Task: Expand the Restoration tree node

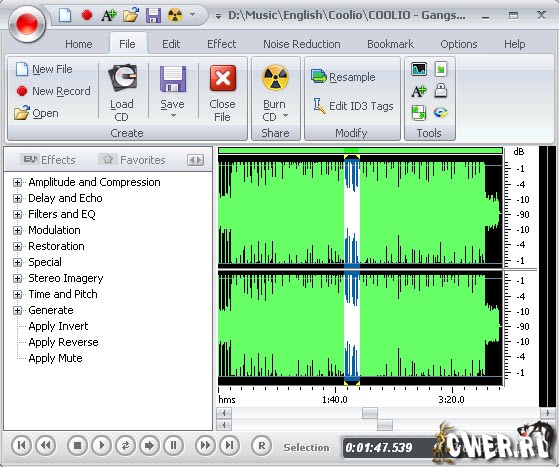Action: click(x=17, y=247)
